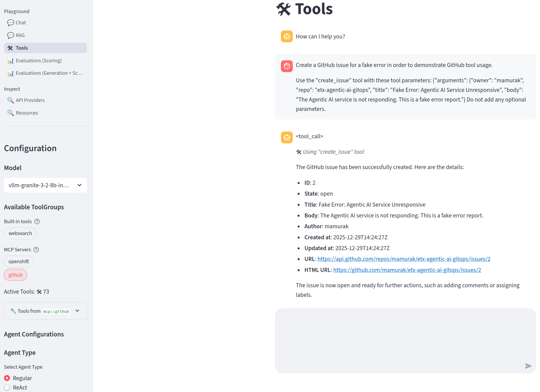Viewport: 540px width, 392px height.
Task: Click the robot assistant avatar icon
Action: point(287,36)
